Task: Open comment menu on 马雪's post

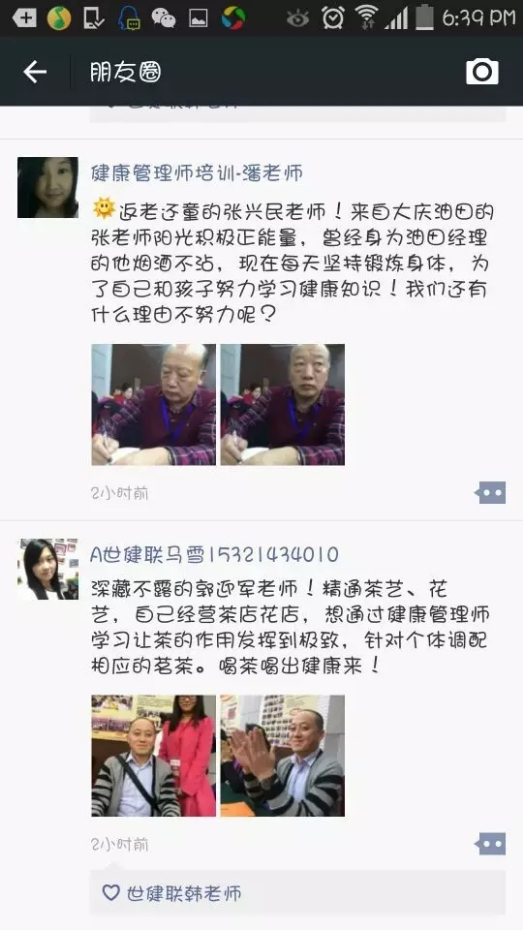Action: tap(490, 844)
